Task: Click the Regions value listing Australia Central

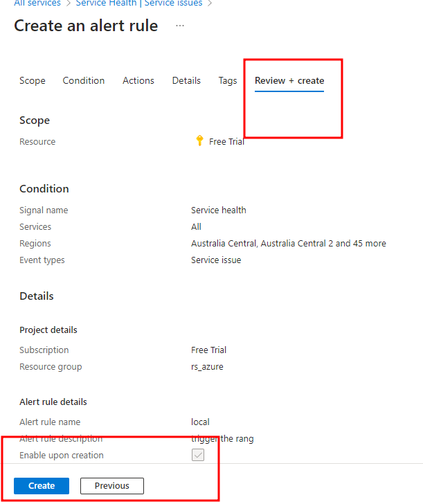Action: 288,244
